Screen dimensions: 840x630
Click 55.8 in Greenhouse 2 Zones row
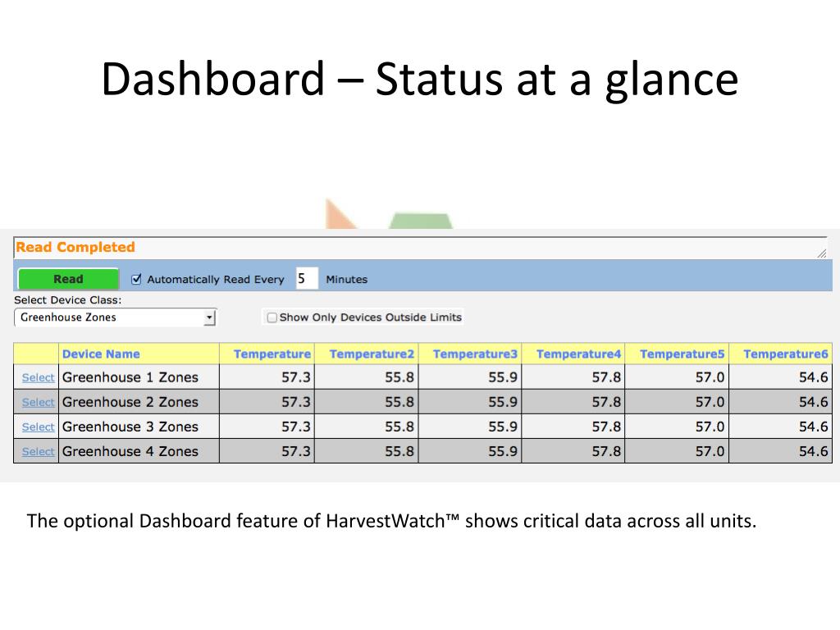pos(399,402)
